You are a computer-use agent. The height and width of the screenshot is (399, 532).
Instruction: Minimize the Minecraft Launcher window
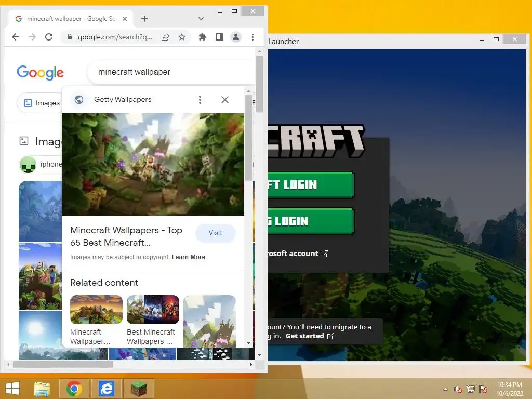(482, 39)
